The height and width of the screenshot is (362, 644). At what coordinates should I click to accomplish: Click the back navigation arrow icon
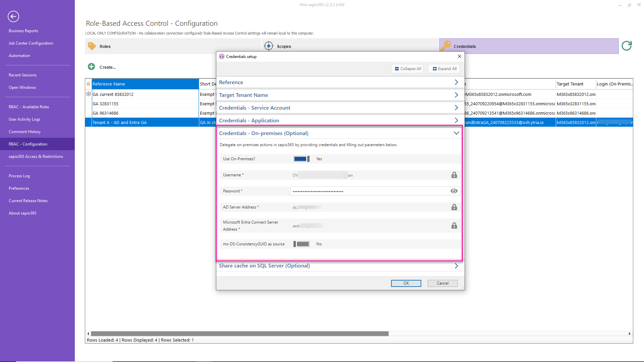pyautogui.click(x=13, y=16)
